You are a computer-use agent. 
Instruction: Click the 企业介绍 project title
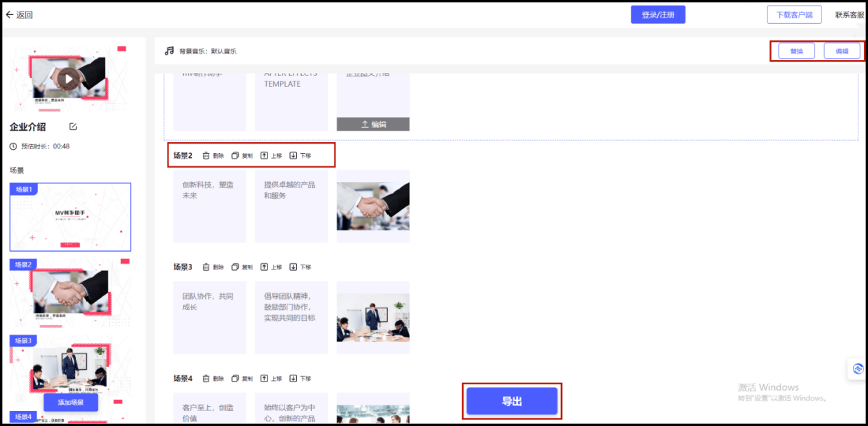pyautogui.click(x=28, y=127)
